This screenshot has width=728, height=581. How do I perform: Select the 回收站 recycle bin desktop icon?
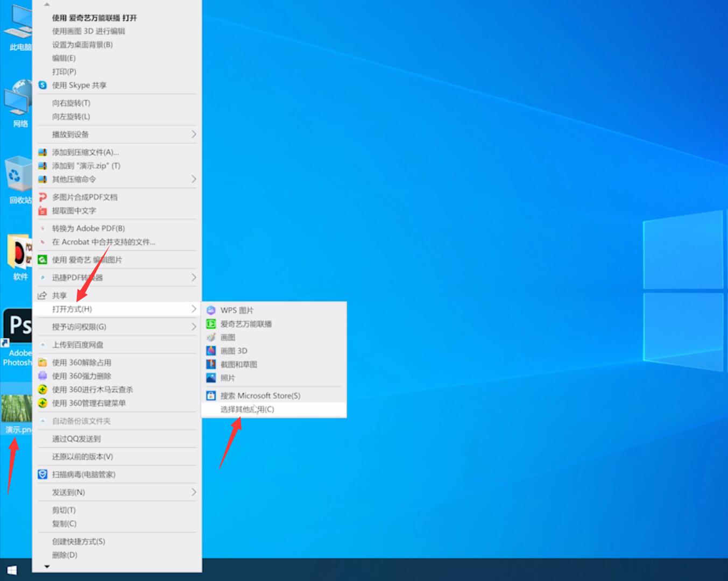pyautogui.click(x=18, y=180)
